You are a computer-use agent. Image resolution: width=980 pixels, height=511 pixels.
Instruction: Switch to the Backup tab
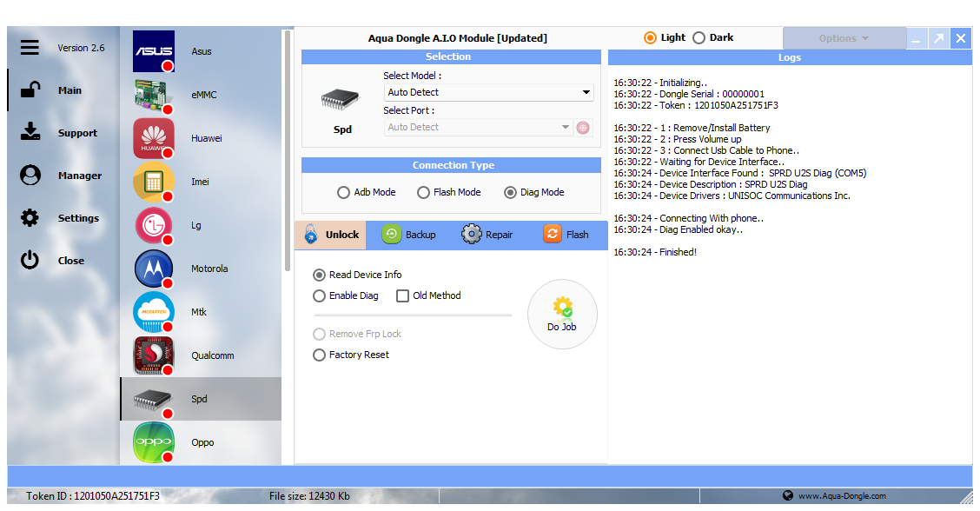pos(409,236)
